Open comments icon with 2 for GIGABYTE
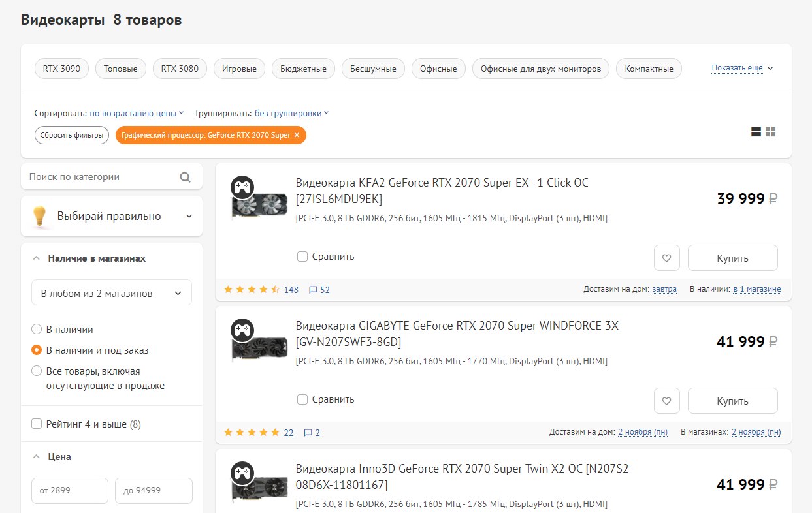The width and height of the screenshot is (812, 513). (x=312, y=433)
